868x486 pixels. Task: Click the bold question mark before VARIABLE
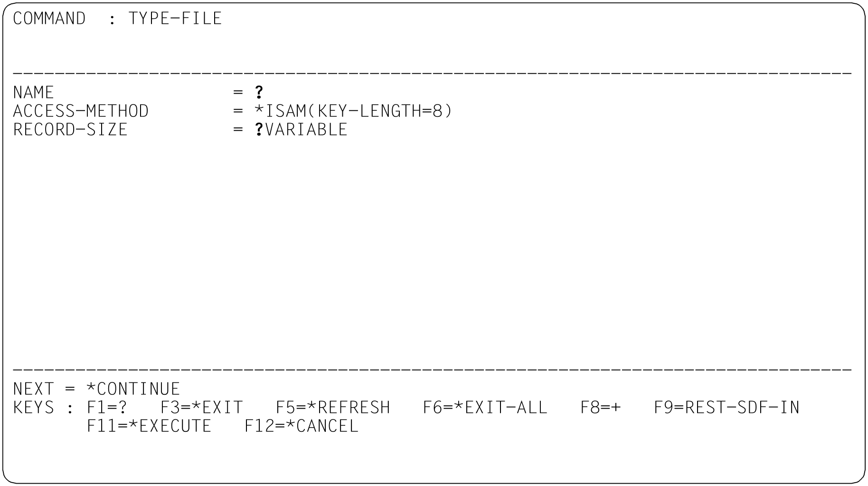click(259, 130)
